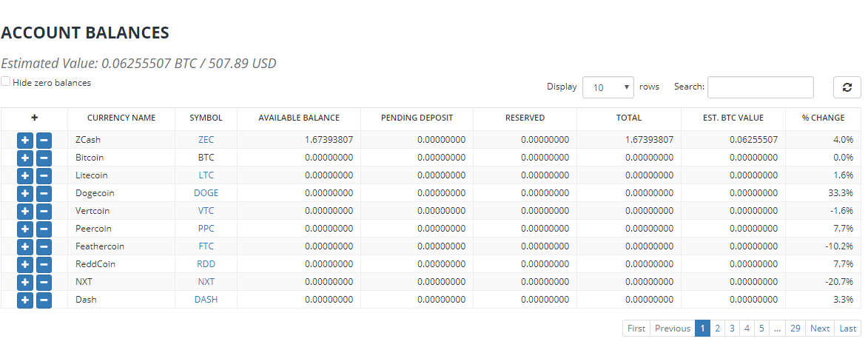
Task: Sort by Est. BTC Value column
Action: click(x=733, y=118)
